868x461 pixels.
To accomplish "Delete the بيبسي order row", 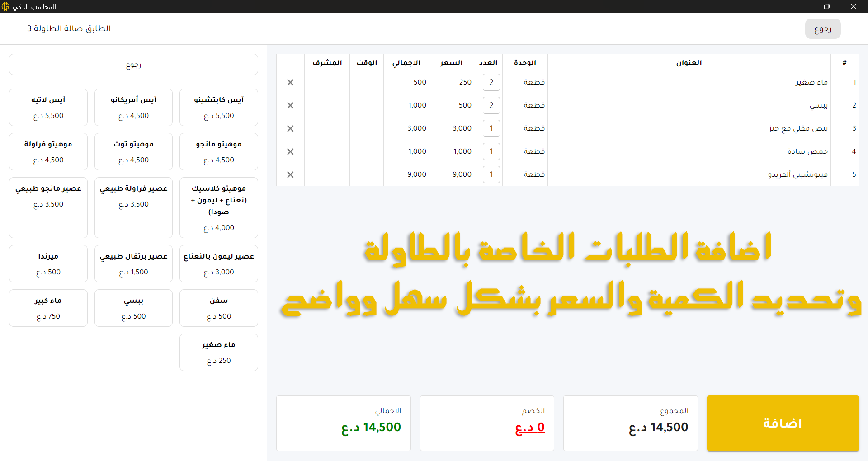I will tap(290, 105).
